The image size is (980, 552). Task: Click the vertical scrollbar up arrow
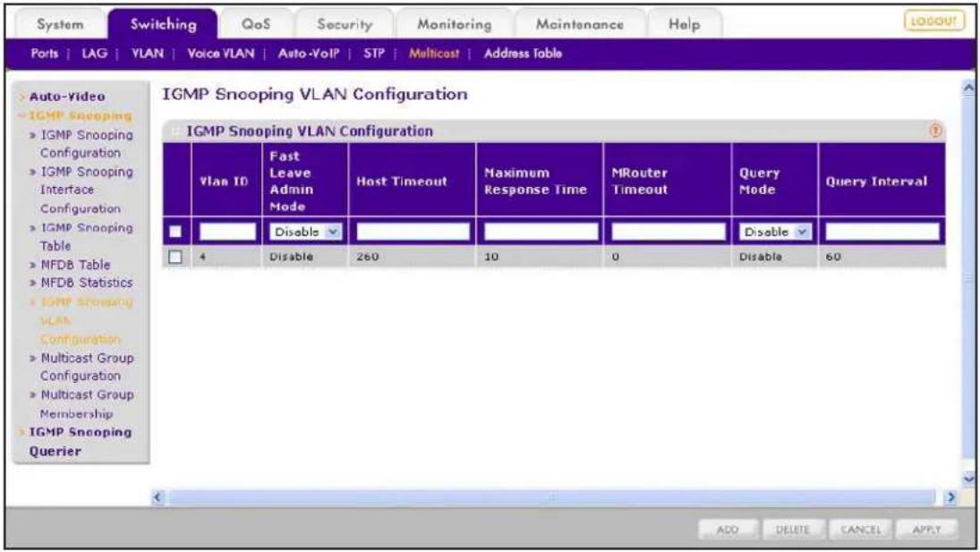point(968,89)
